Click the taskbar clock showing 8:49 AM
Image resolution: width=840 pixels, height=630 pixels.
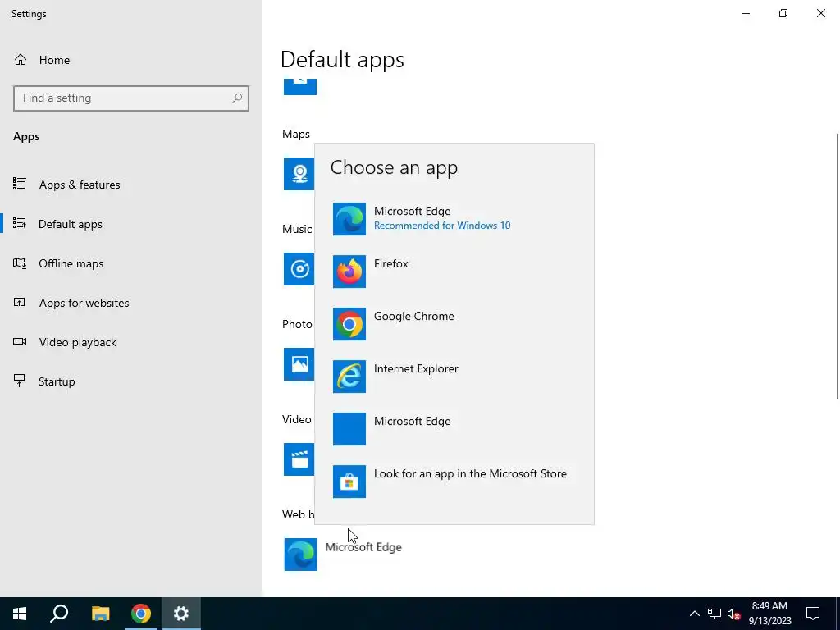(769, 614)
